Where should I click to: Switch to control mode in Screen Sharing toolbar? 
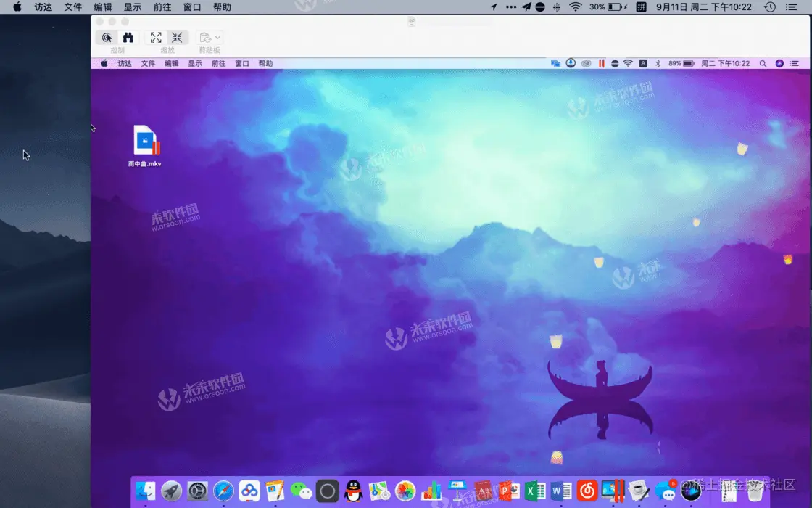[x=107, y=37]
